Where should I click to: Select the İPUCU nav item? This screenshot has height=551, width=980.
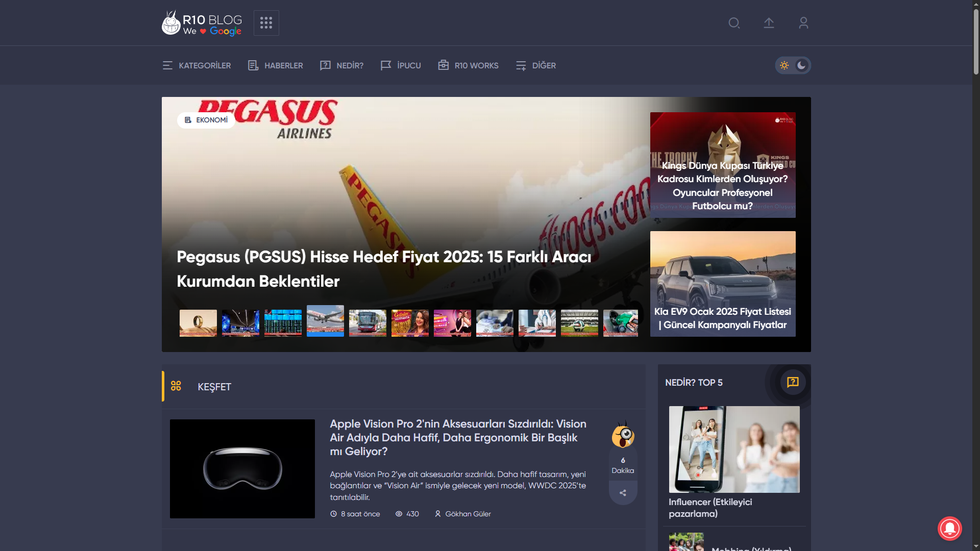click(401, 65)
